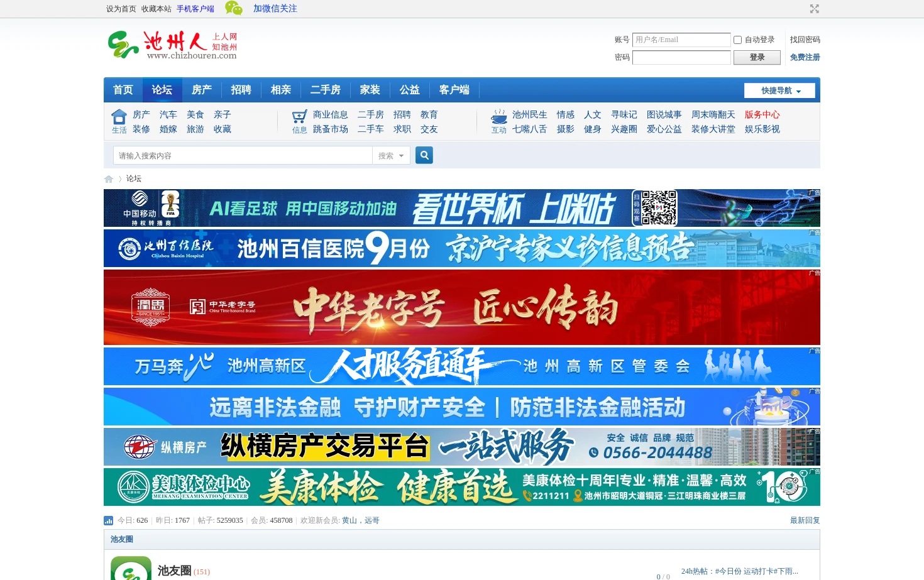
Task: Open the 池州民生 board link
Action: tap(530, 114)
